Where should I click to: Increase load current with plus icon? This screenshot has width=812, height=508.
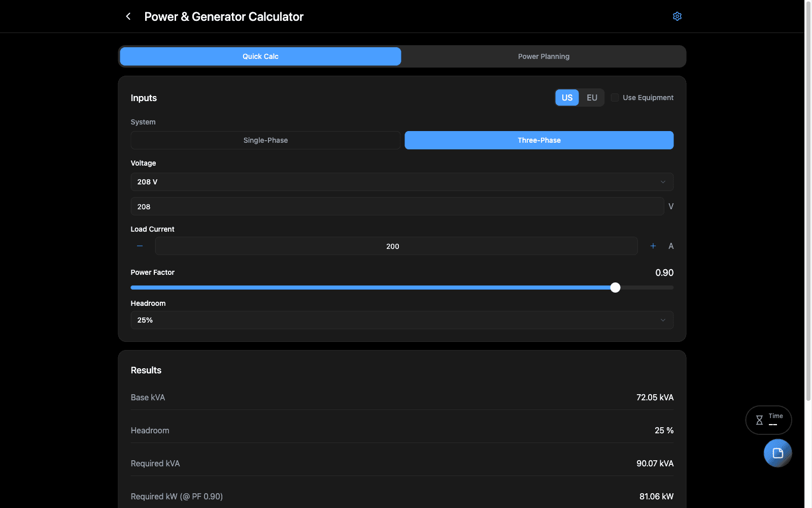653,246
